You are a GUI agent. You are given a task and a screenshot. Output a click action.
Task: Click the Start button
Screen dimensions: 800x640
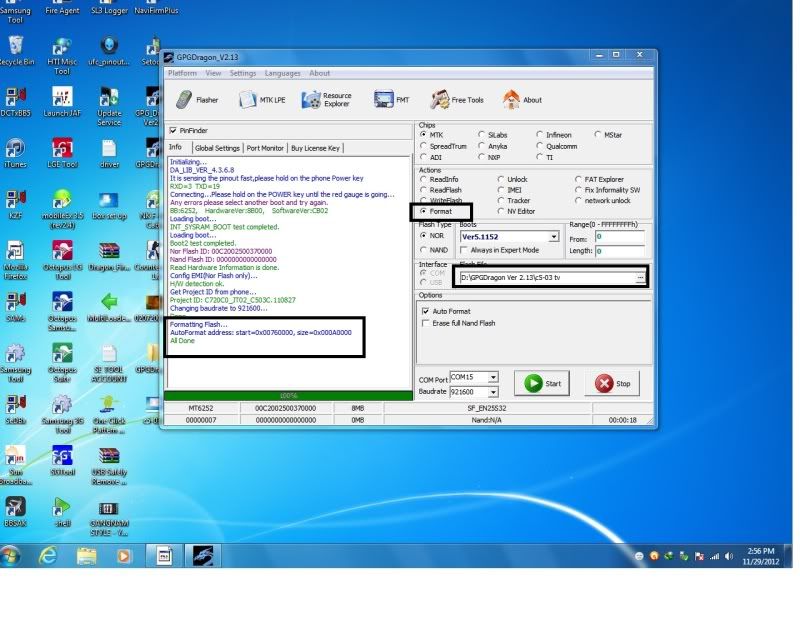[x=542, y=383]
